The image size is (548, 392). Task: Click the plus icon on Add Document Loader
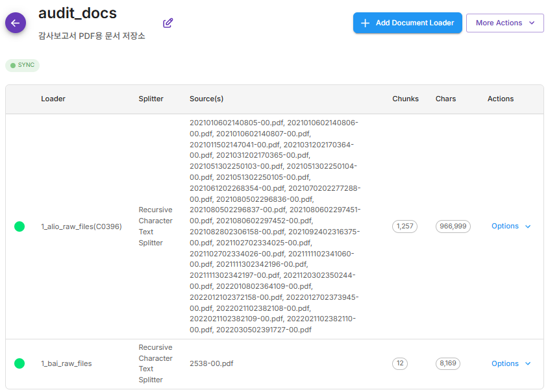(365, 23)
